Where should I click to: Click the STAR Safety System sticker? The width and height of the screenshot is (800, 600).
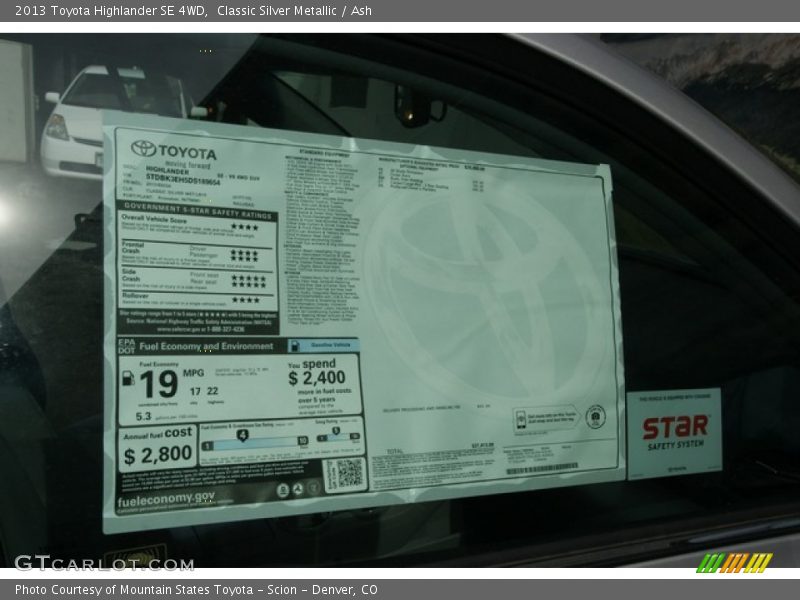674,432
